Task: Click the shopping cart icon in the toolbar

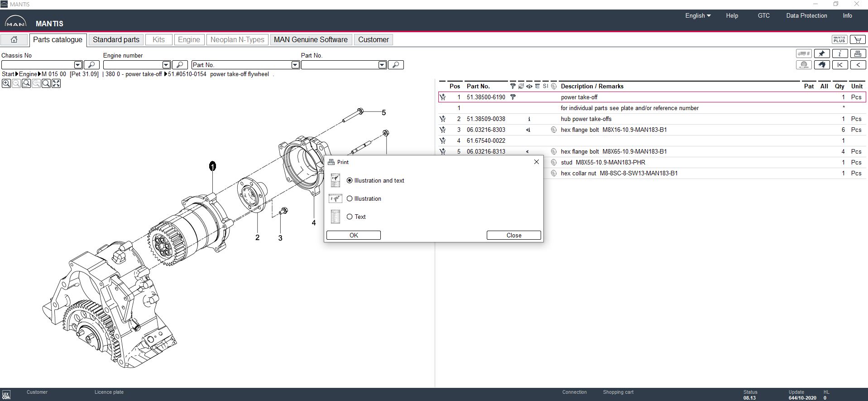Action: point(858,39)
